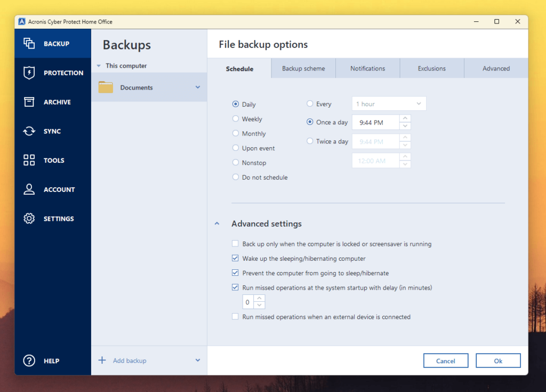Click the startup delay minutes input field
Viewport: 546px width, 392px height.
point(248,302)
